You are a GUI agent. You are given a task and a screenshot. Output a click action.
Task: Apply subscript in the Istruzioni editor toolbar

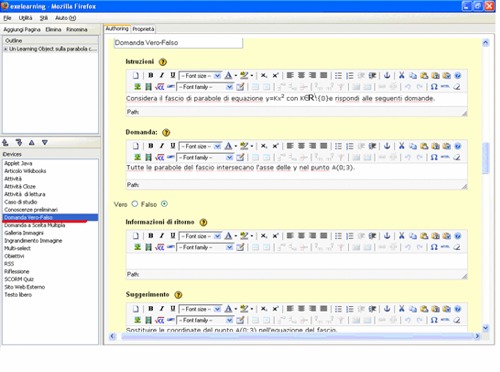tap(264, 76)
